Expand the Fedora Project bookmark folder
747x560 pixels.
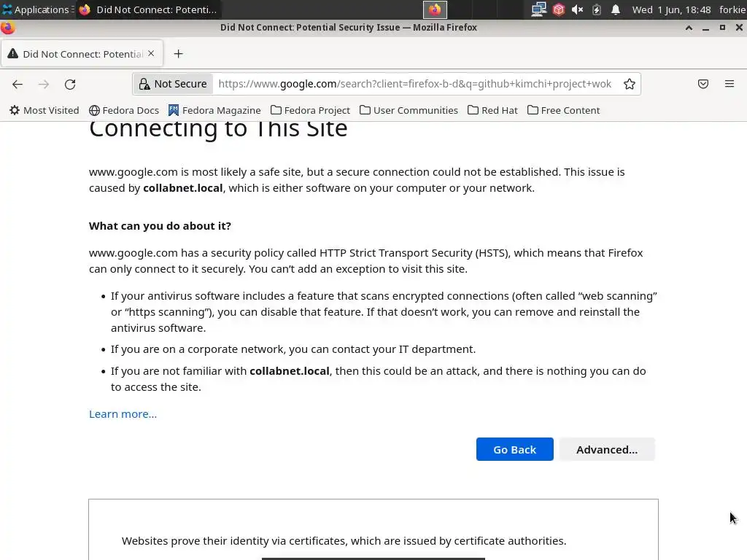tap(310, 111)
